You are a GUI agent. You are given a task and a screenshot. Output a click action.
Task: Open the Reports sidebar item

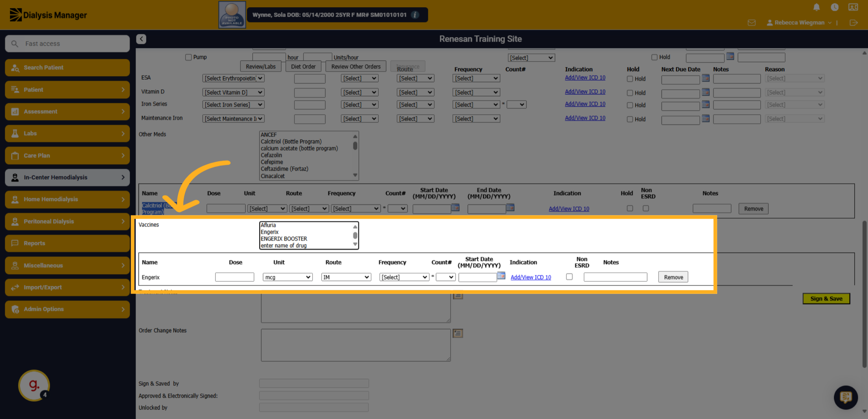click(x=67, y=243)
